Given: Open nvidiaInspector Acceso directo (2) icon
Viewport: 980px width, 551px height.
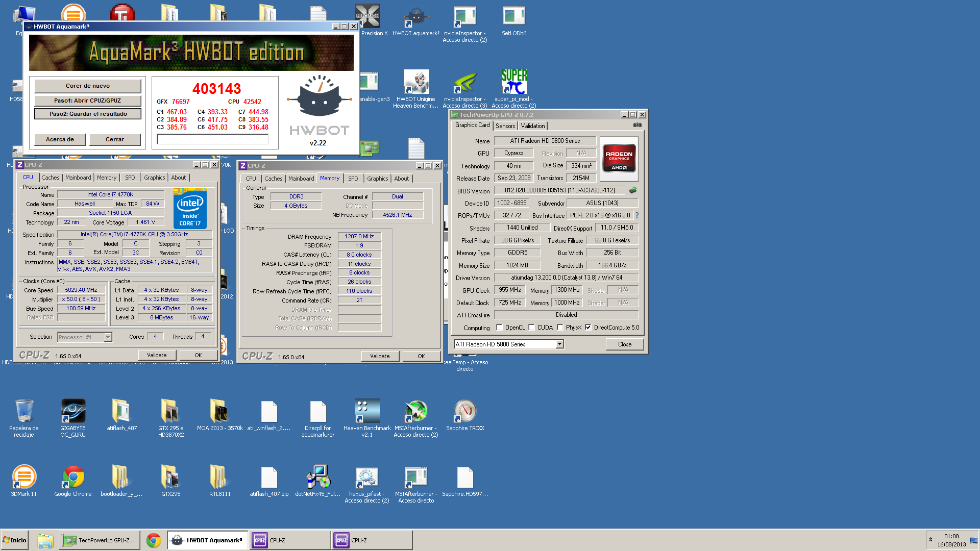Looking at the screenshot, I should 464,23.
